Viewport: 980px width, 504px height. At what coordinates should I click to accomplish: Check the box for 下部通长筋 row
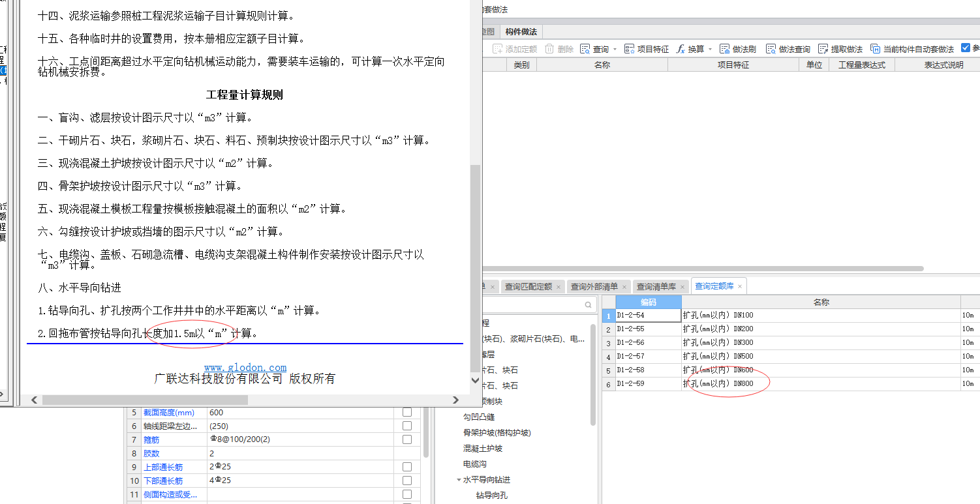click(x=407, y=481)
